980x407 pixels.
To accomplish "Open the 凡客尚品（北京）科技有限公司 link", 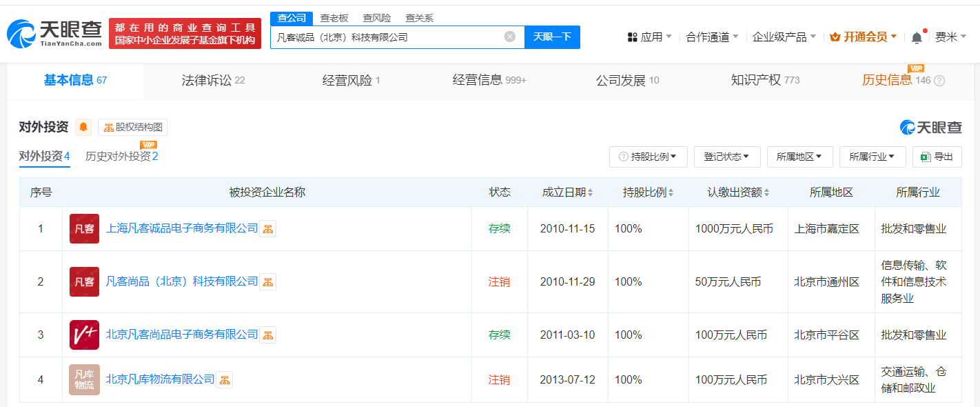I will click(182, 281).
